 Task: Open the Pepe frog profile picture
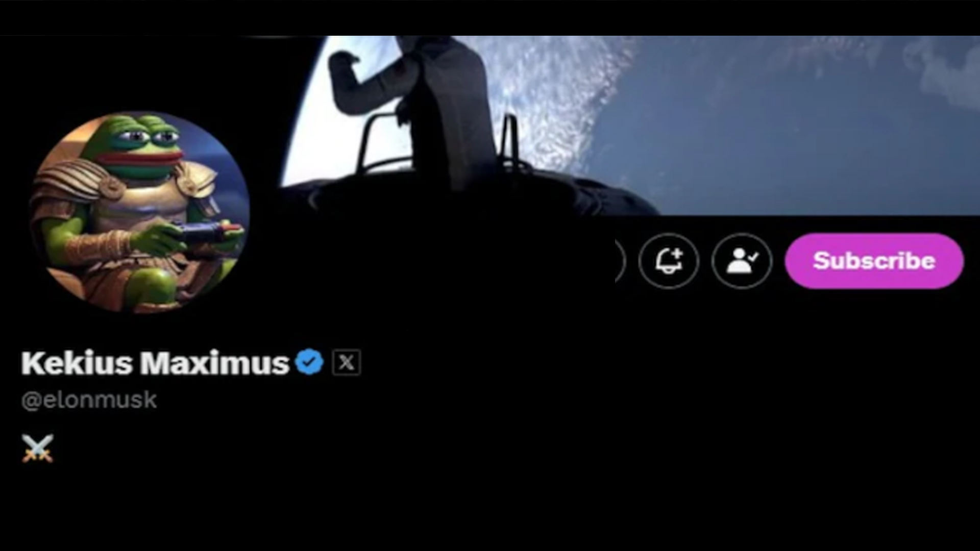tap(140, 212)
